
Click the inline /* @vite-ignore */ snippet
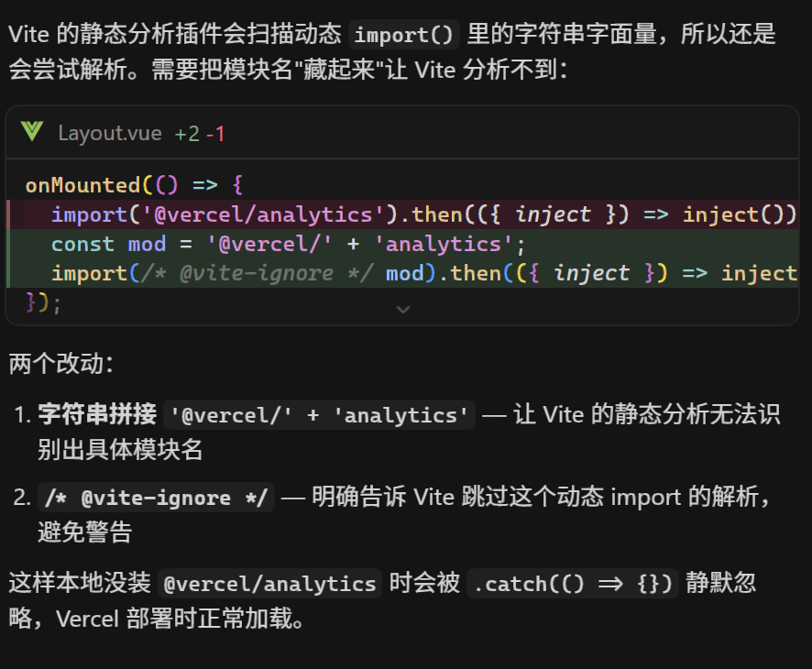pos(156,498)
